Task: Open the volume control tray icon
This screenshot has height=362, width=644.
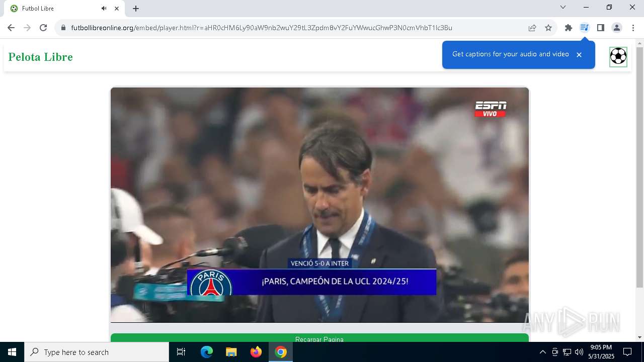Action: pos(579,352)
